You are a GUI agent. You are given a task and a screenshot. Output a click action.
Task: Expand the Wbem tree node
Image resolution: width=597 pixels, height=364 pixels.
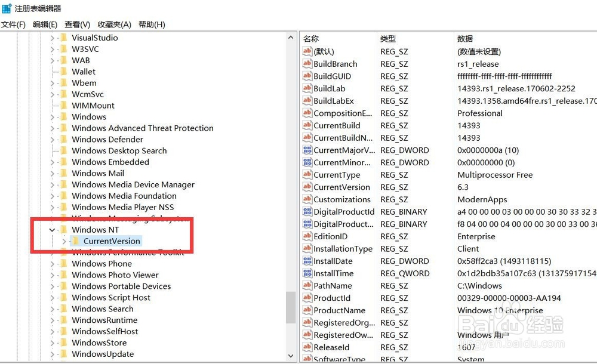(53, 83)
